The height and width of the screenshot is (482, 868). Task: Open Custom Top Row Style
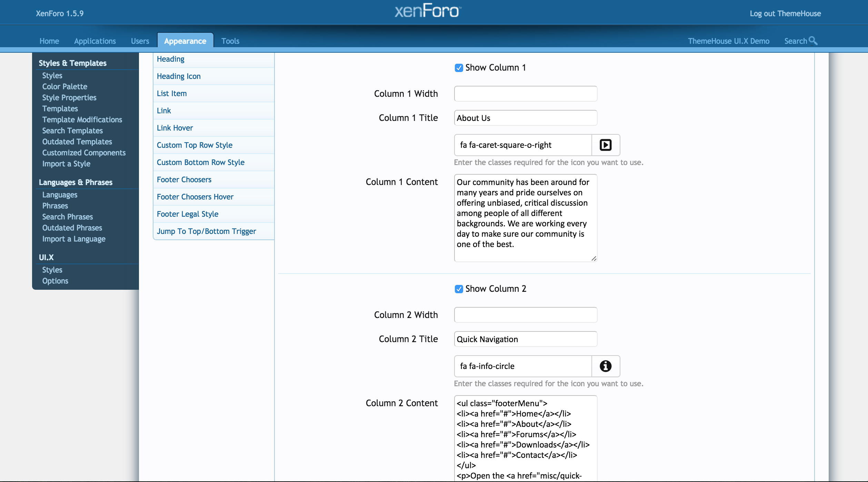tap(214, 145)
